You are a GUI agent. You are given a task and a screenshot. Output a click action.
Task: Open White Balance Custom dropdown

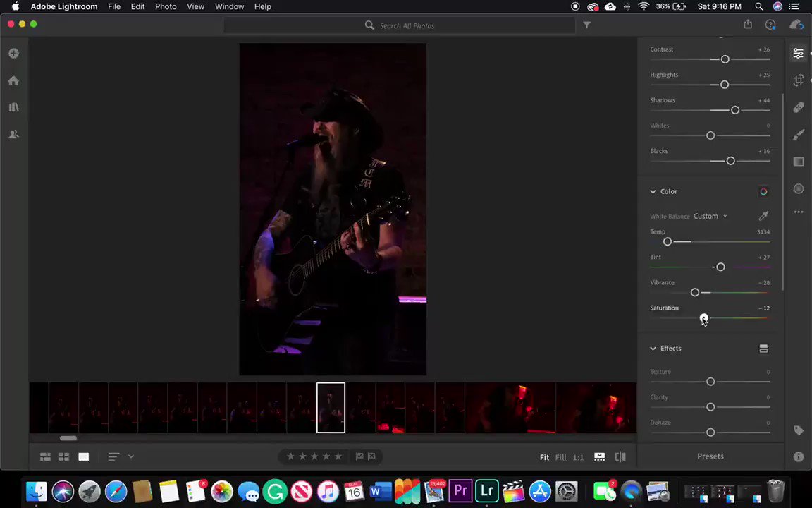coord(710,216)
